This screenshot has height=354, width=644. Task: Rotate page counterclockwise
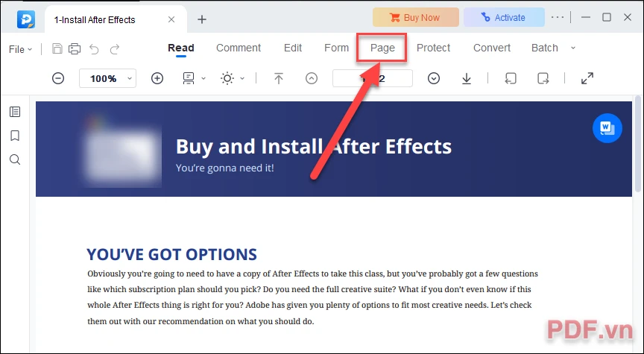pos(511,78)
